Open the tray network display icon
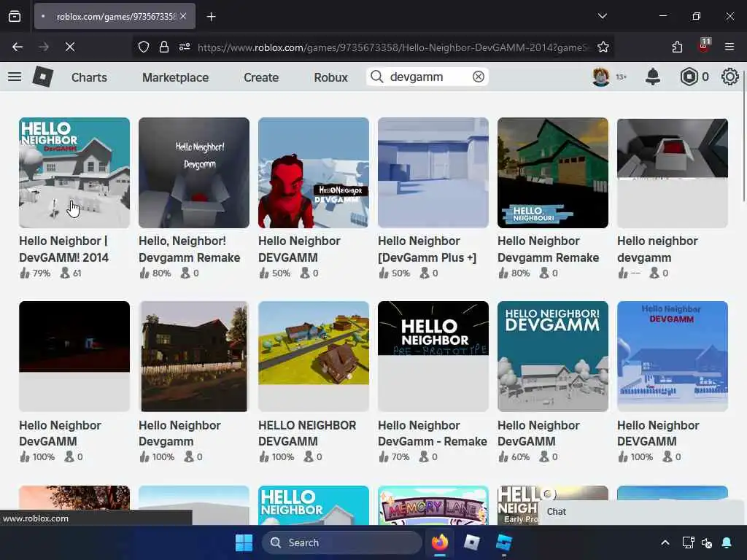 click(688, 542)
